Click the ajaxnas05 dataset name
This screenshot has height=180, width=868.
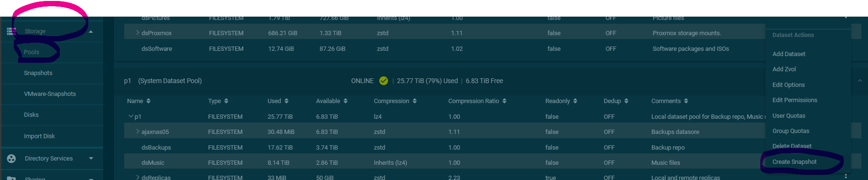pos(155,132)
